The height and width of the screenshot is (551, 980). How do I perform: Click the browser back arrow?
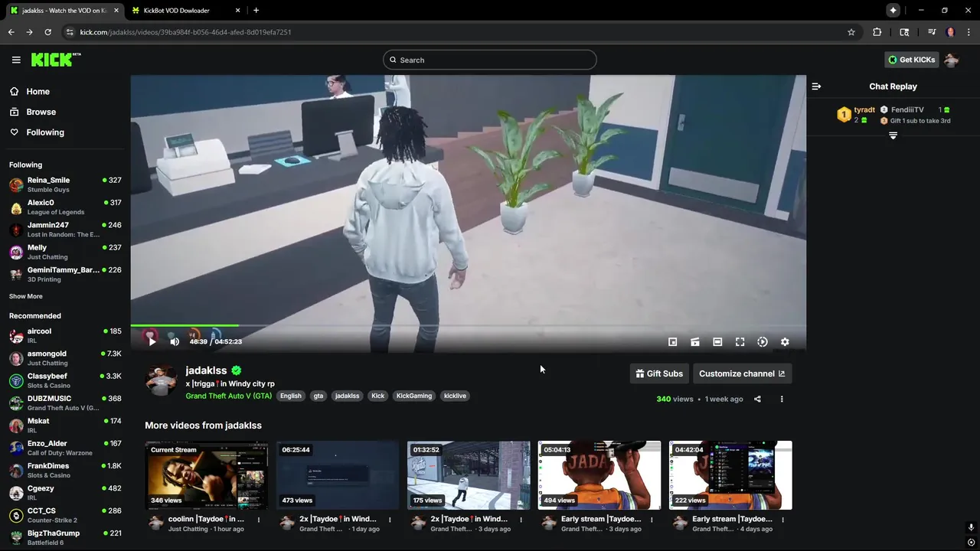[x=11, y=32]
